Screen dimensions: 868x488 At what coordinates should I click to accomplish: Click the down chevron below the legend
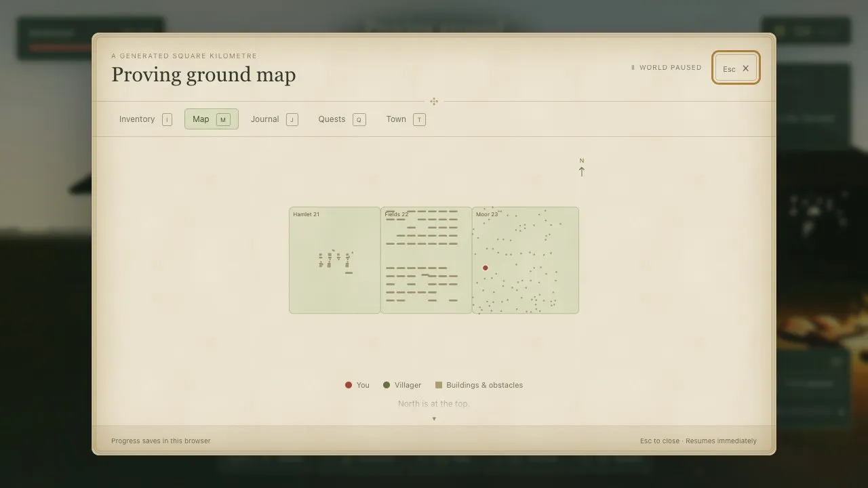click(434, 419)
